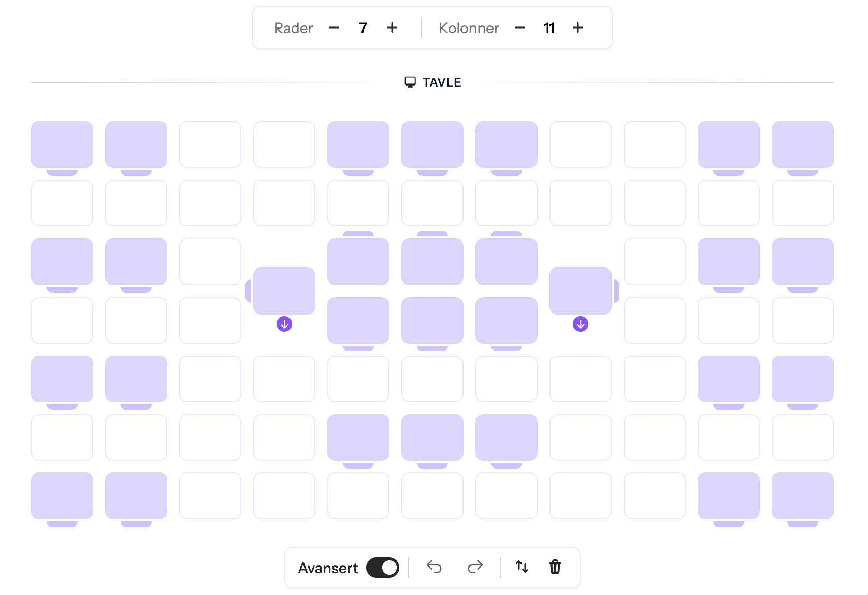Click the Rader value 7
Image resolution: width=868 pixels, height=595 pixels.
[x=363, y=28]
